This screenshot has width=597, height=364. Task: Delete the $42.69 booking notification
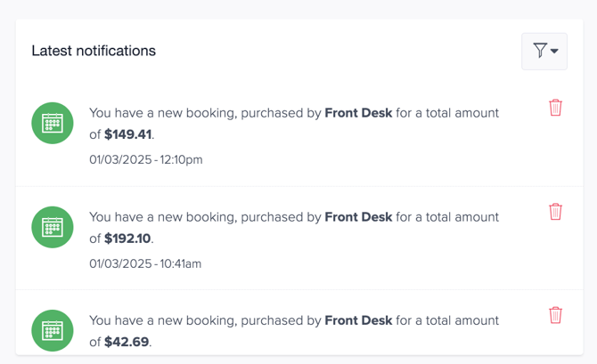click(x=555, y=315)
